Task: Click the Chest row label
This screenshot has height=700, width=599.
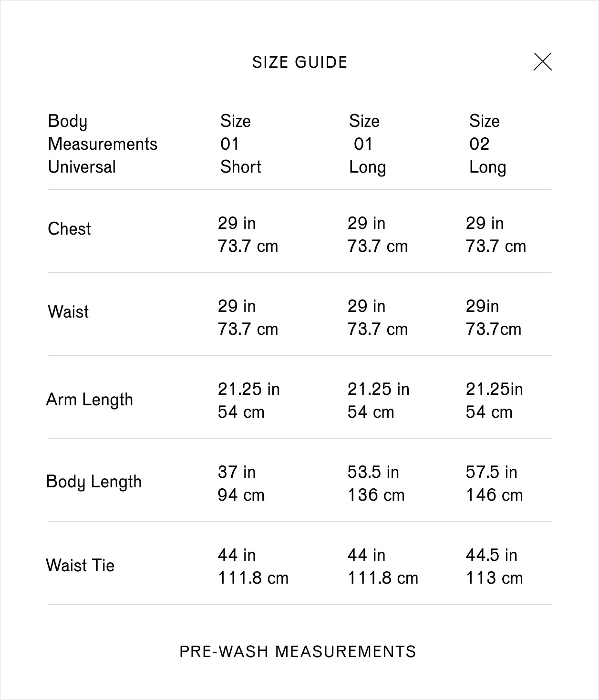Action: click(69, 229)
